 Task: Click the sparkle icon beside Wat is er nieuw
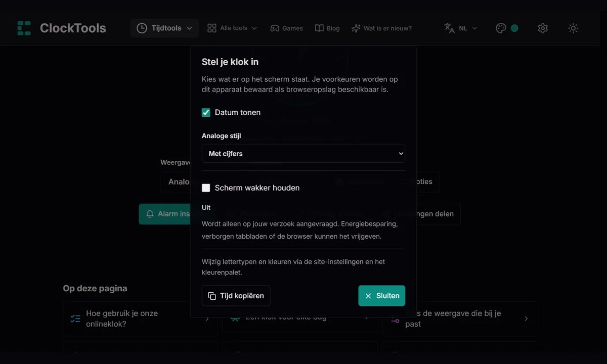pos(356,28)
